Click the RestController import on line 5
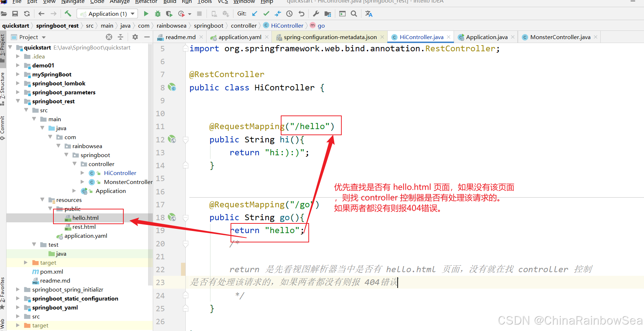This screenshot has width=644, height=331. click(x=460, y=48)
